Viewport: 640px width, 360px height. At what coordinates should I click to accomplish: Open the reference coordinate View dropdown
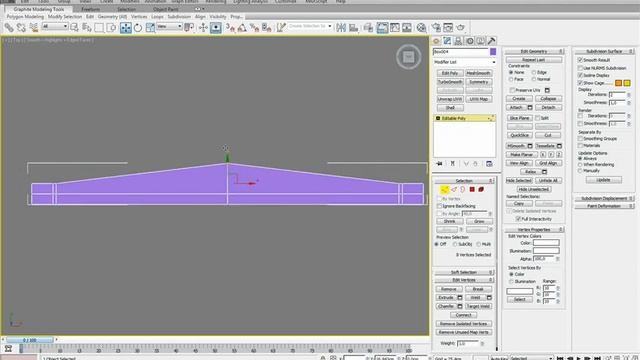click(x=169, y=27)
